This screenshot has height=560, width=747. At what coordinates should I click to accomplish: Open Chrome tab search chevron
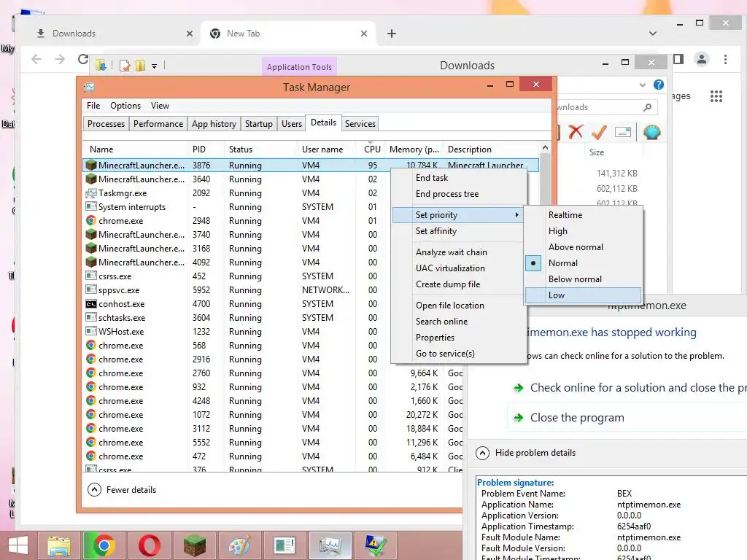[x=653, y=34]
